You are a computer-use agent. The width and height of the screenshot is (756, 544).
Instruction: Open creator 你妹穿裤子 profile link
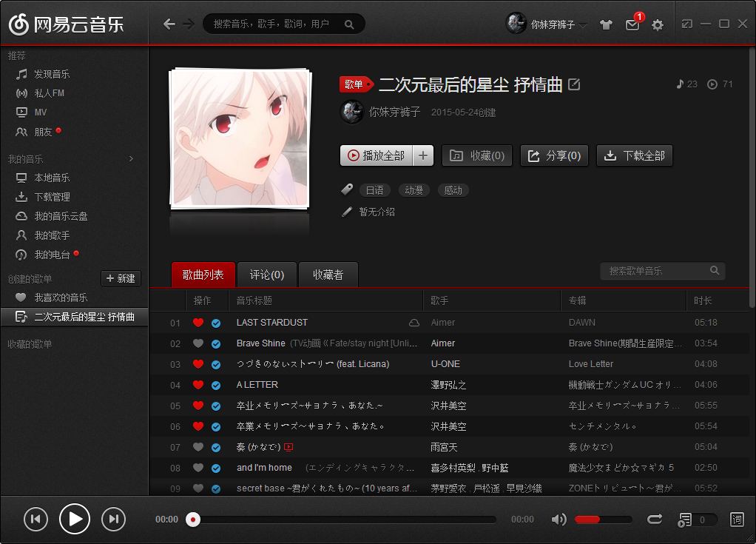coord(395,112)
